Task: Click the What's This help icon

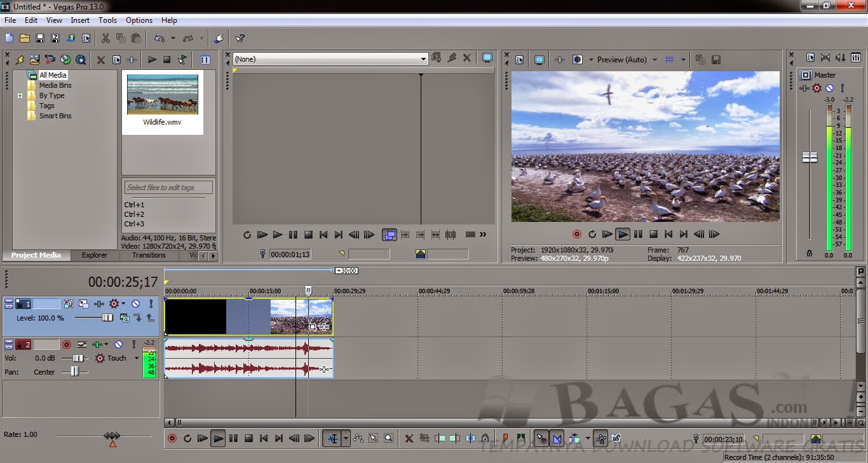Action: pyautogui.click(x=240, y=38)
